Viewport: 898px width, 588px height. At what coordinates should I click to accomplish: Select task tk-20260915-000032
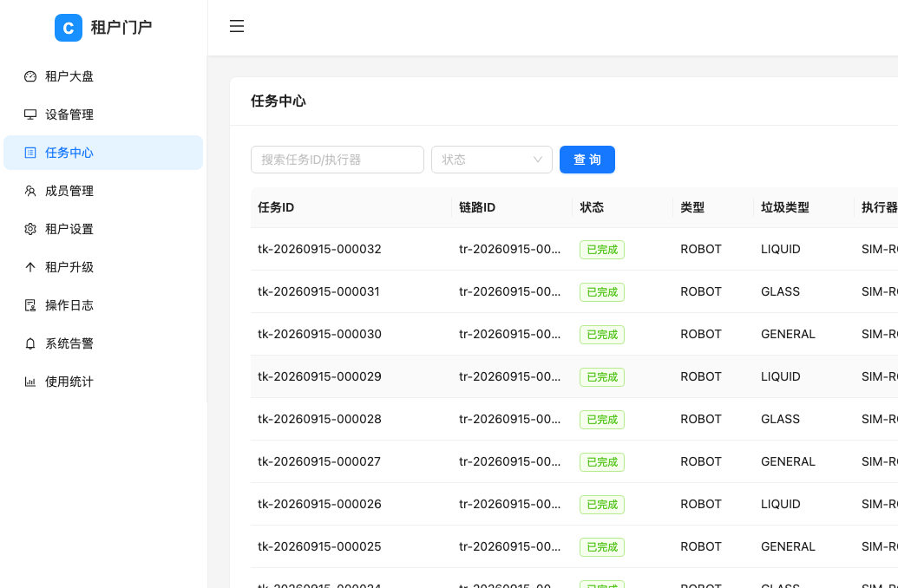point(319,249)
